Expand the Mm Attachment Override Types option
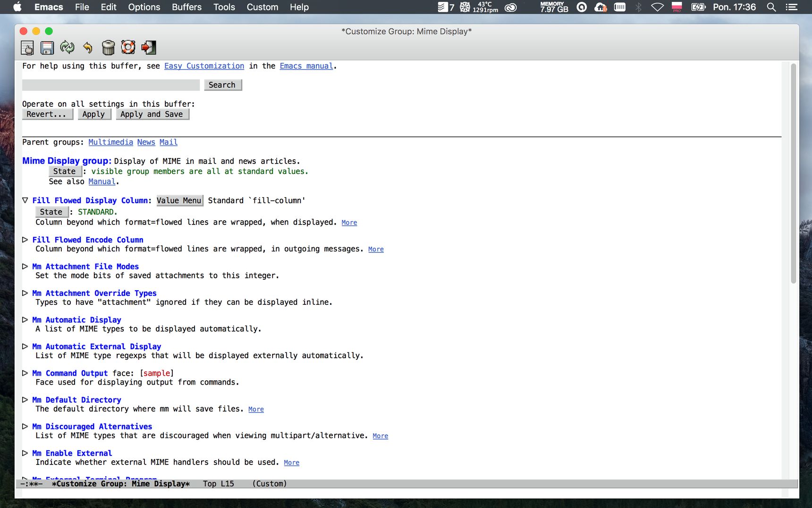812x508 pixels. pyautogui.click(x=25, y=293)
